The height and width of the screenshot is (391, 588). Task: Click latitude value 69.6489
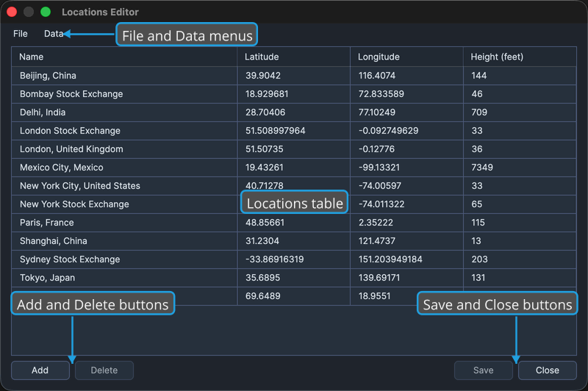click(x=263, y=296)
